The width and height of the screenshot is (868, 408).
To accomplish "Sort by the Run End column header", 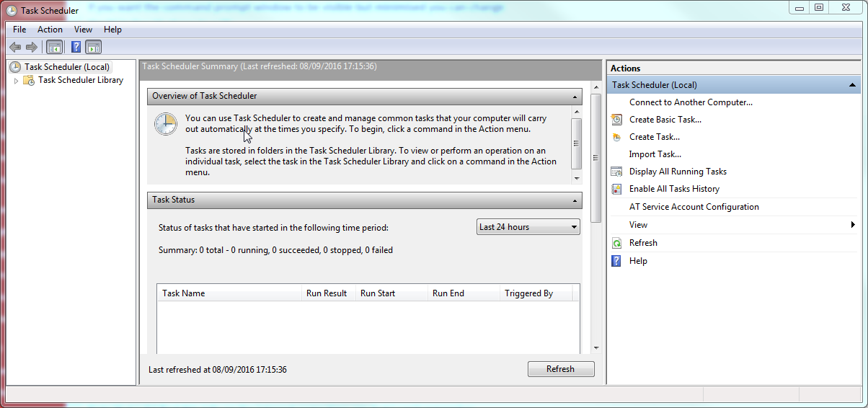I will click(464, 293).
